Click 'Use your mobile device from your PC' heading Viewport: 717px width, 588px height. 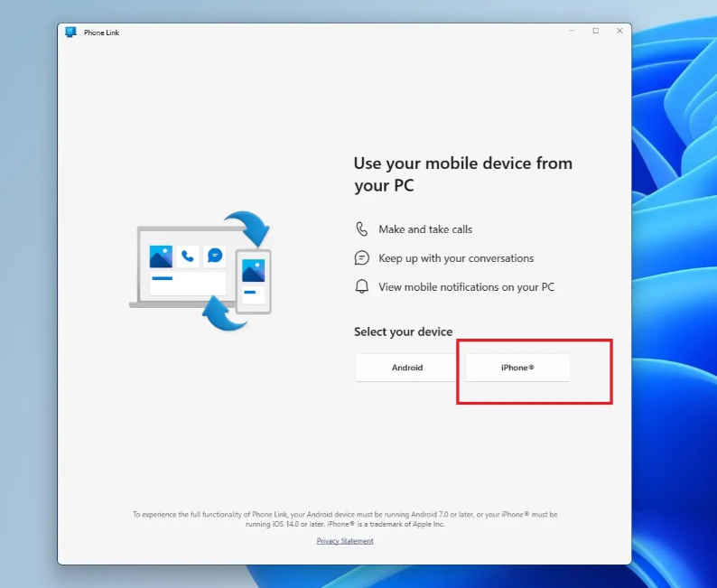click(462, 174)
